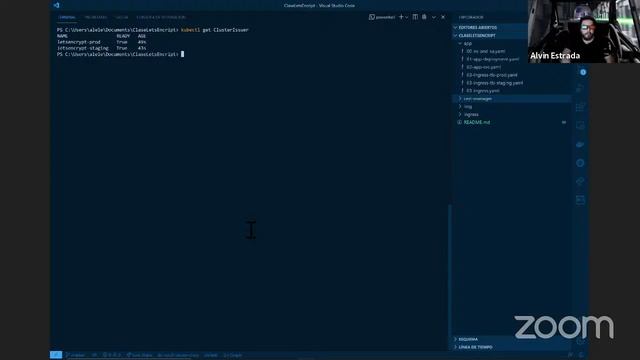Viewport: 640px width, 360px height.
Task: Open the CONSOLA DE DEPURACIÓN tab
Action: tap(161, 18)
